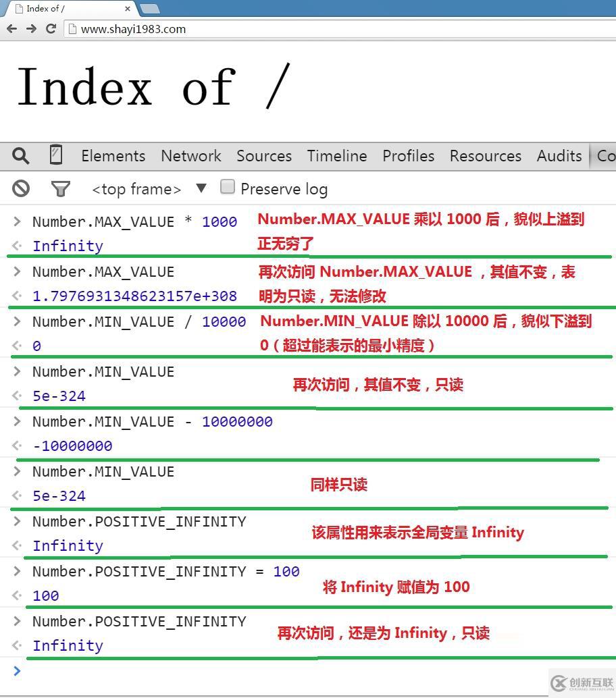Switch to the Profiles tab
This screenshot has width=616, height=698.
tap(409, 156)
